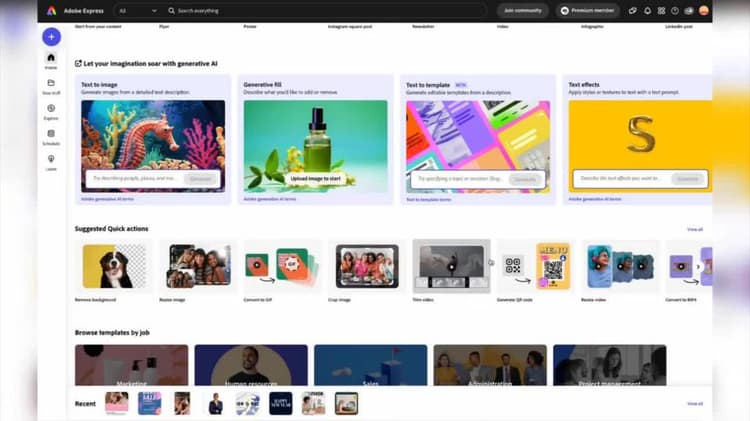Open the All category dropdown beside search

pyautogui.click(x=138, y=11)
